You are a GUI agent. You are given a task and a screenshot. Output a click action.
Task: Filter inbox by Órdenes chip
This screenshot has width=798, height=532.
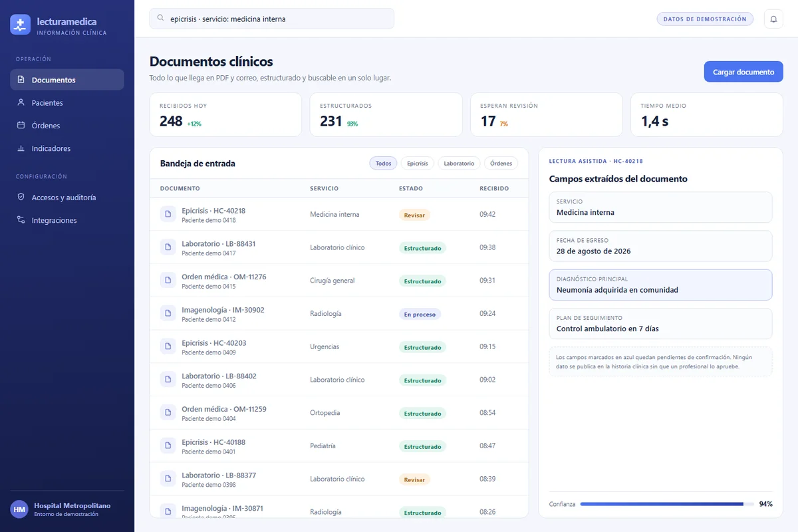pos(501,163)
